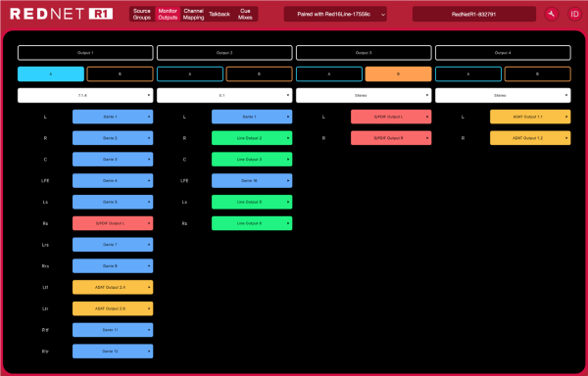Switch to the Source Groups tab
Viewport: 588px width, 376px height.
(142, 15)
